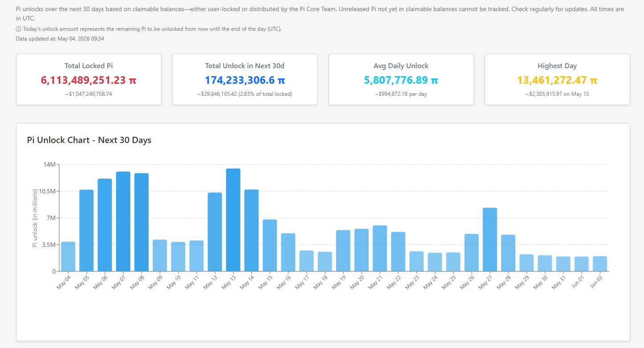Select the Highest Day card
The image size is (644, 348).
coord(557,79)
